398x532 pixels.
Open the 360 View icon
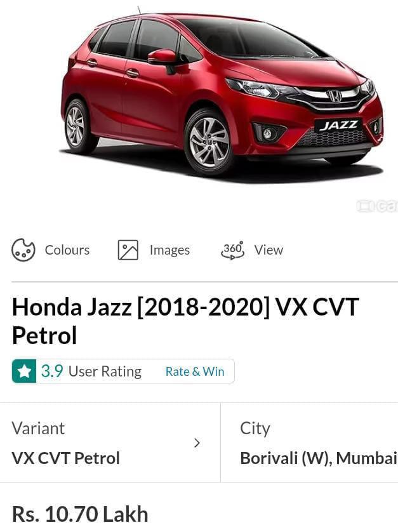coord(232,250)
